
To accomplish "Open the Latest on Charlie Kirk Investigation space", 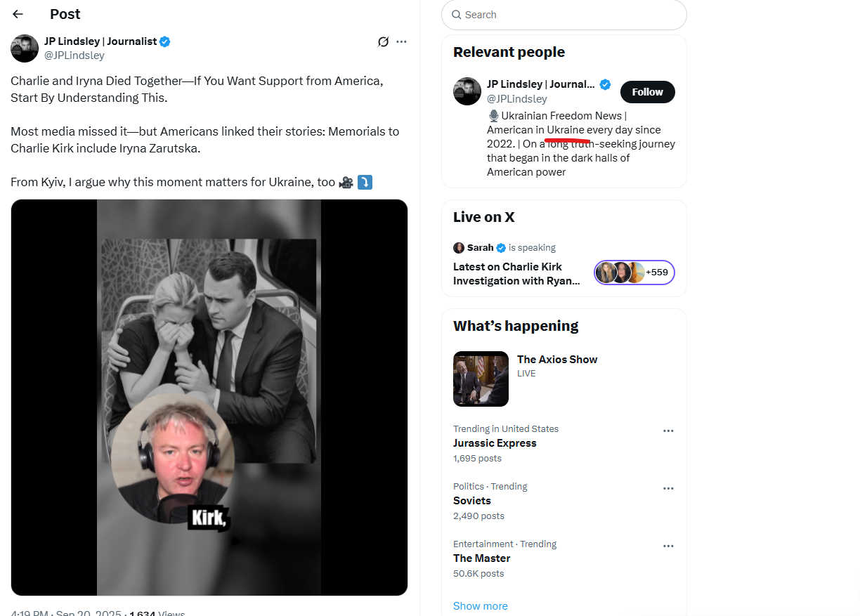I will pyautogui.click(x=517, y=273).
